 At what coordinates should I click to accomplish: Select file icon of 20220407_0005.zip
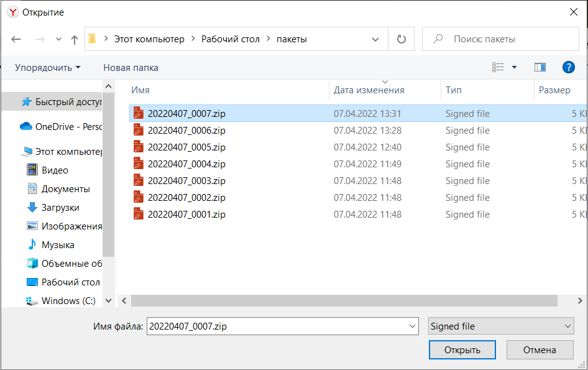(x=139, y=147)
